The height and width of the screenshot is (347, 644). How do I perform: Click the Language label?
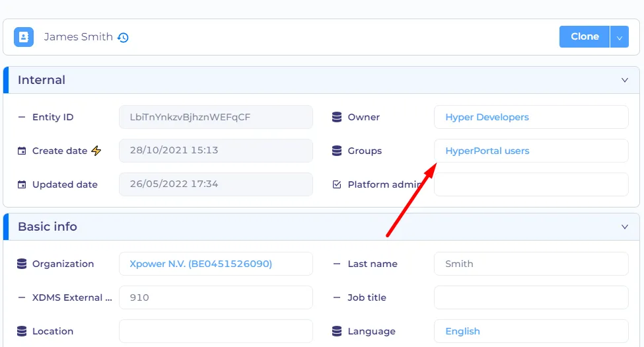tap(372, 331)
